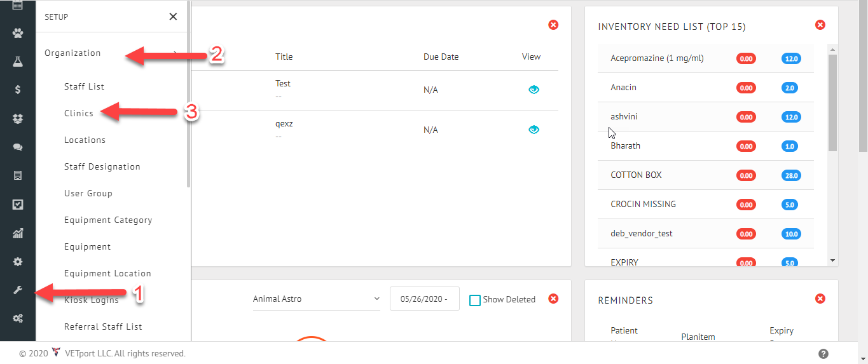This screenshot has width=868, height=364.
Task: Click the CROCIN MISSING inventory item
Action: coord(643,204)
